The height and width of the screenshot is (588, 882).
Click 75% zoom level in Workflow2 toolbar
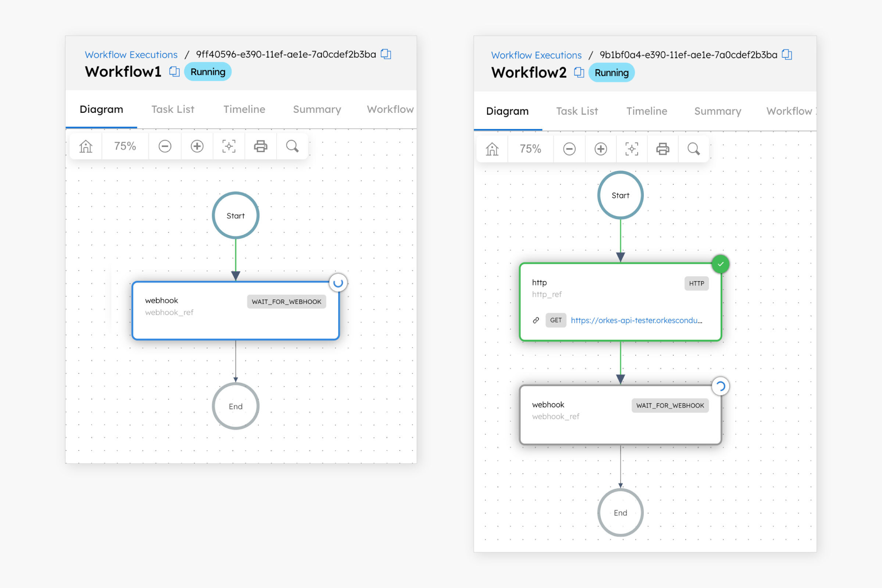point(530,149)
